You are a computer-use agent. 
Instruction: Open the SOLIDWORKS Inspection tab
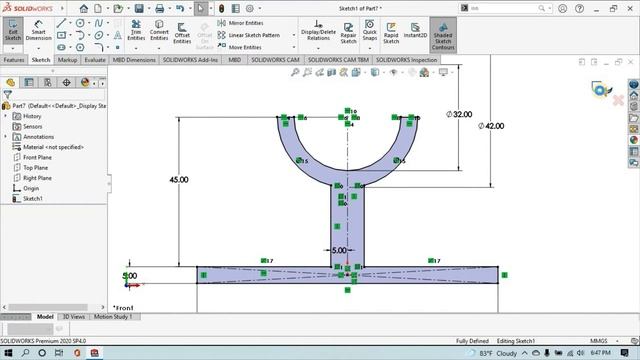click(x=406, y=60)
